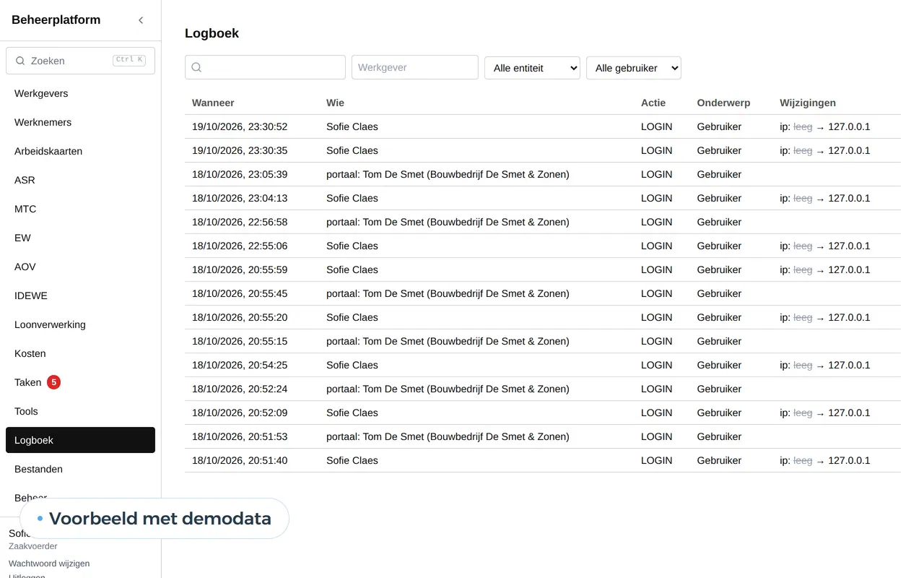This screenshot has width=924, height=578.
Task: Click LOGIN in the 20:55:59 row
Action: 657,269
